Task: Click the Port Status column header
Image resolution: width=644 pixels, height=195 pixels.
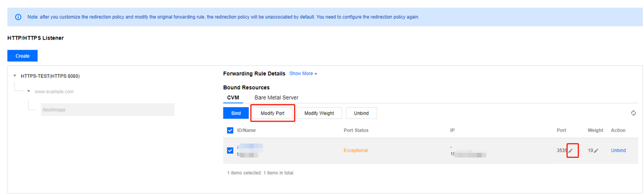Action: pyautogui.click(x=356, y=130)
